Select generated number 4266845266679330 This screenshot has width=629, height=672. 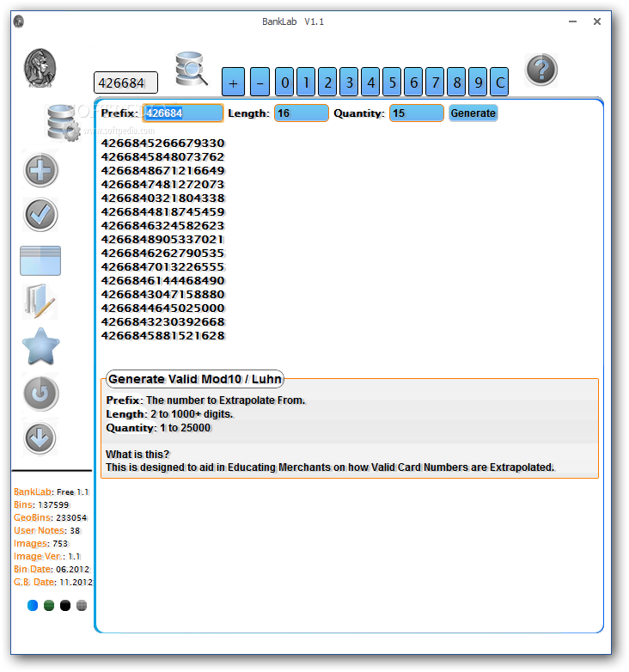(x=162, y=143)
